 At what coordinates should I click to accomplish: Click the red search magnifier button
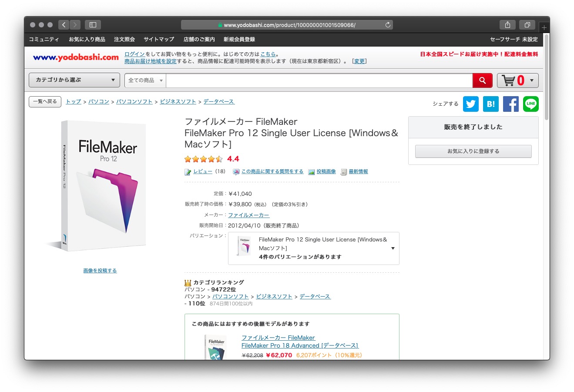(x=483, y=80)
